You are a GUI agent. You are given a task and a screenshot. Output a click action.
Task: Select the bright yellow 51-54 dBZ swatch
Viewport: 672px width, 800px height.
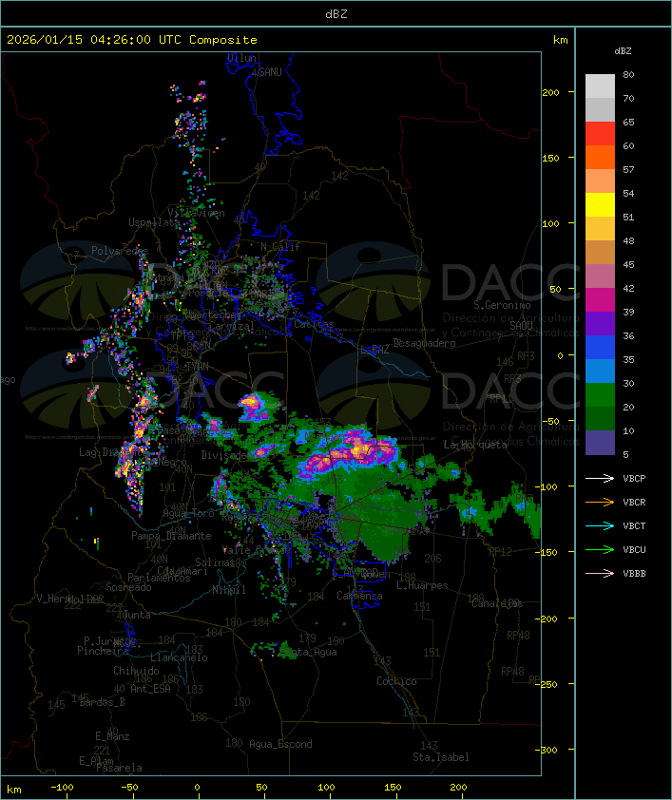click(600, 204)
